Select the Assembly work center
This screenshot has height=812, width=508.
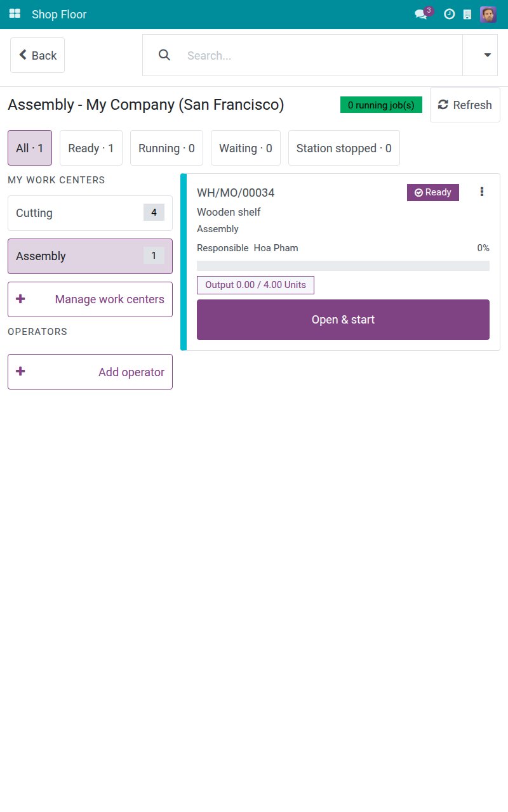pyautogui.click(x=90, y=256)
